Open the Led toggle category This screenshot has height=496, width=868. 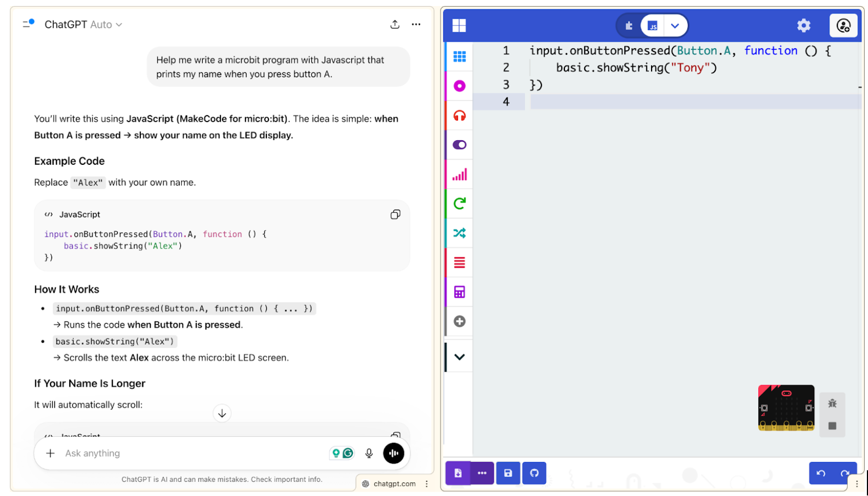click(459, 145)
